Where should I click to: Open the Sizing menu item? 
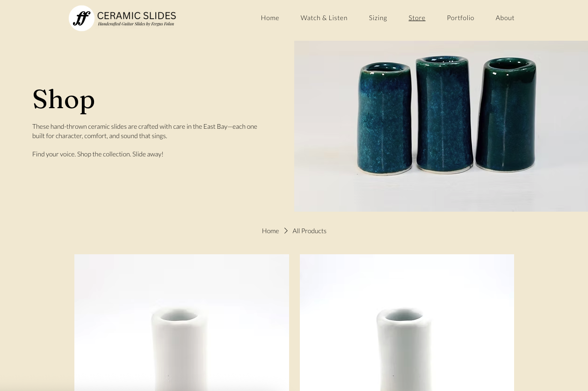pos(378,18)
